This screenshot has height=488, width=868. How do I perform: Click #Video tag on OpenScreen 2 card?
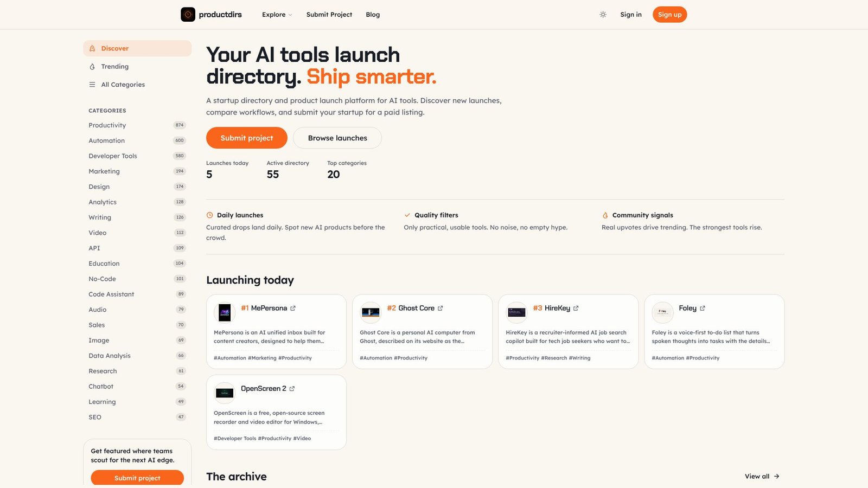pos(302,438)
